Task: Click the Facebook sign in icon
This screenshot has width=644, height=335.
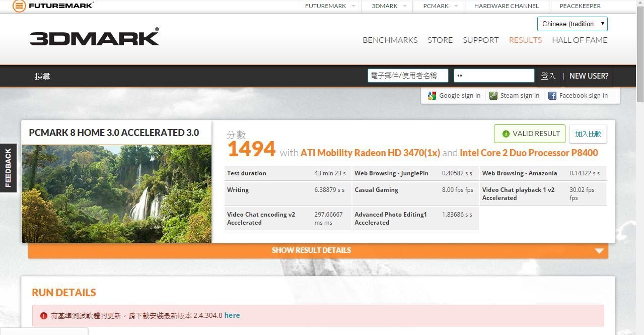Action: [x=552, y=96]
